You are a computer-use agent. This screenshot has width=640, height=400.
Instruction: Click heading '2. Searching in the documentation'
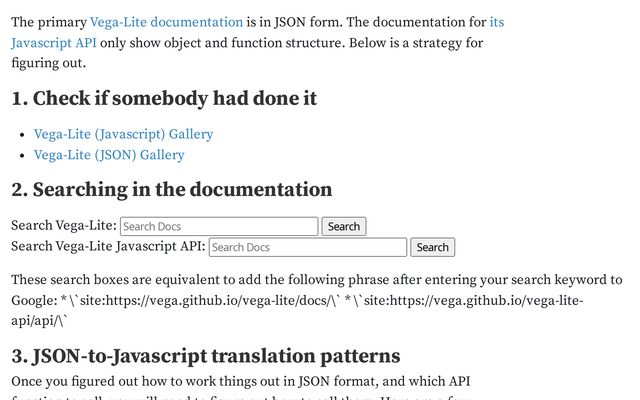171,189
